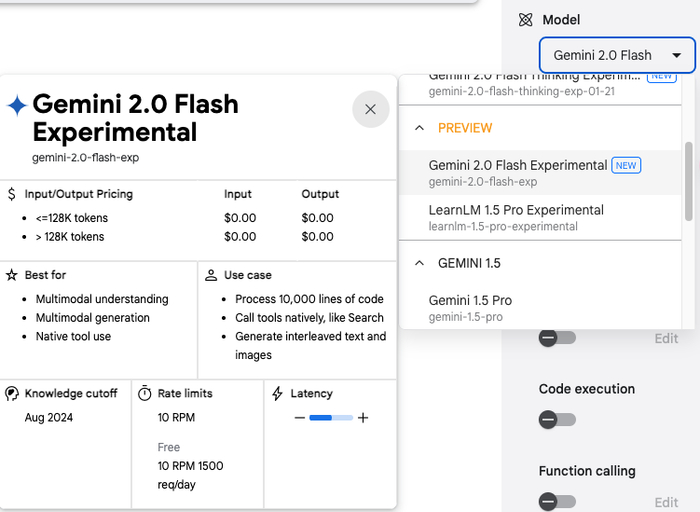Screen dimensions: 700x512
Task: Collapse the GEMINI 1.5 model group
Action: pos(420,263)
